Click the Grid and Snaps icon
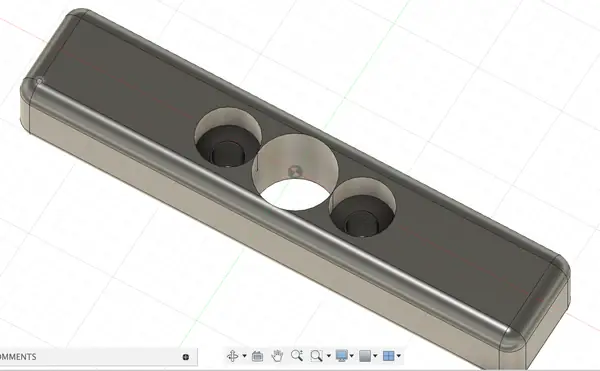This screenshot has width=600, height=371. coord(365,356)
